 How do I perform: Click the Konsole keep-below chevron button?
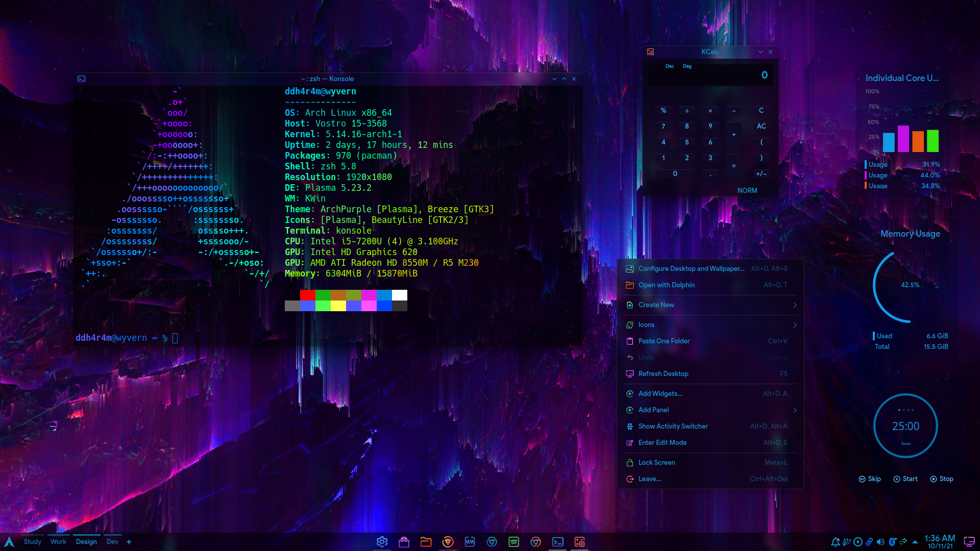[x=554, y=79]
